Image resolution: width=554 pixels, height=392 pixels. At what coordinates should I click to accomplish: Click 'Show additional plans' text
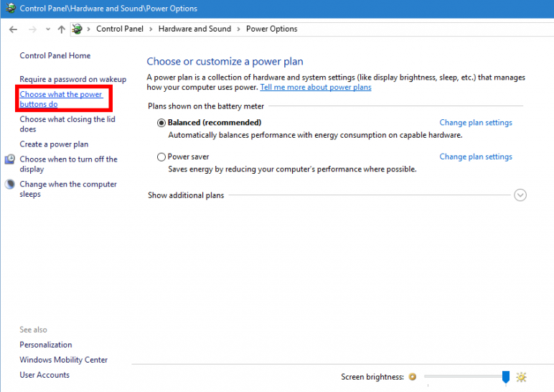coord(186,195)
